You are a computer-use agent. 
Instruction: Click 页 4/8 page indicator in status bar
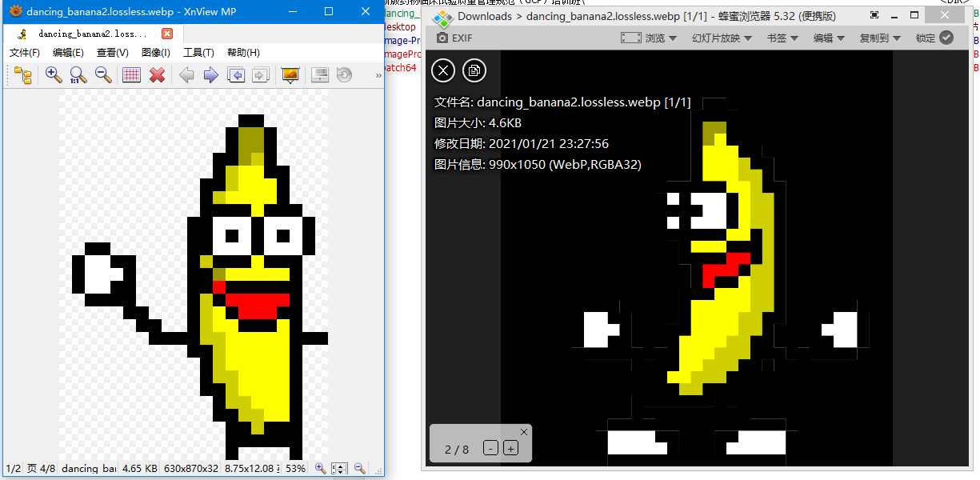(x=41, y=469)
